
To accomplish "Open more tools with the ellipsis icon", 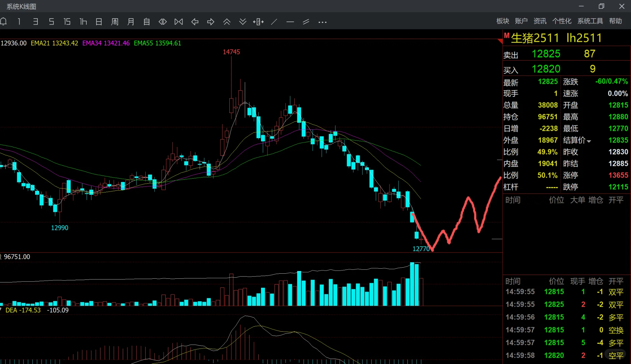I will 322,22.
